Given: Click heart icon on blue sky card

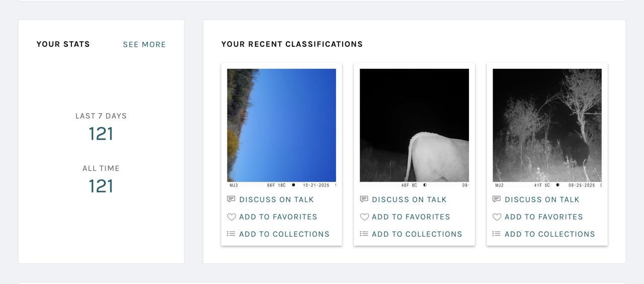Looking at the screenshot, I should (x=231, y=217).
